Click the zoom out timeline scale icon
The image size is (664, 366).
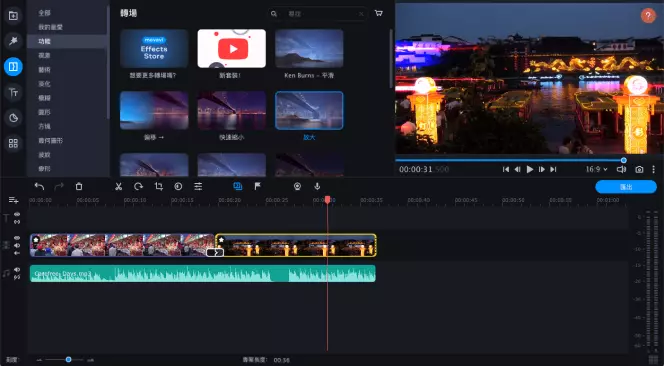[39, 360]
